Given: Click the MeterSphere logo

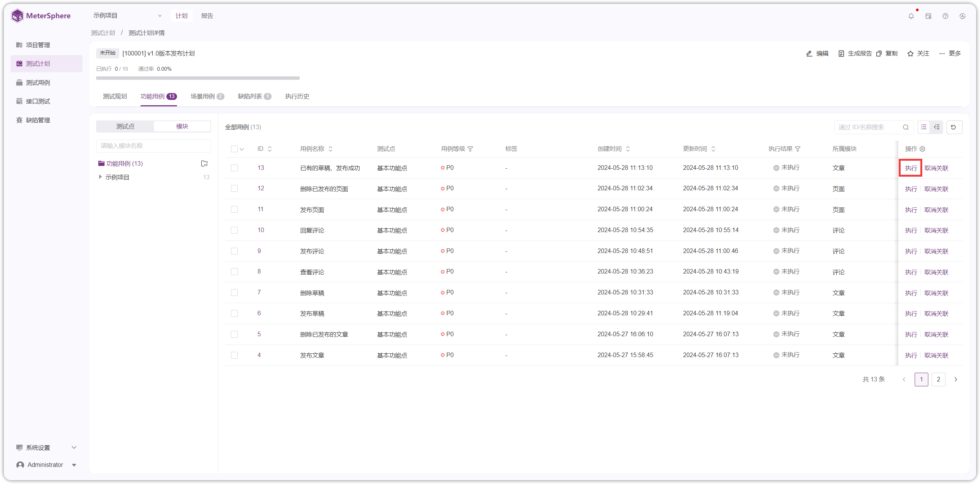Looking at the screenshot, I should [x=41, y=16].
